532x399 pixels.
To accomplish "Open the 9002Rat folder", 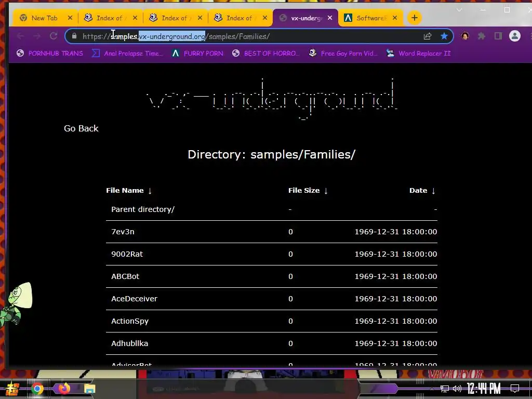I will [127, 254].
